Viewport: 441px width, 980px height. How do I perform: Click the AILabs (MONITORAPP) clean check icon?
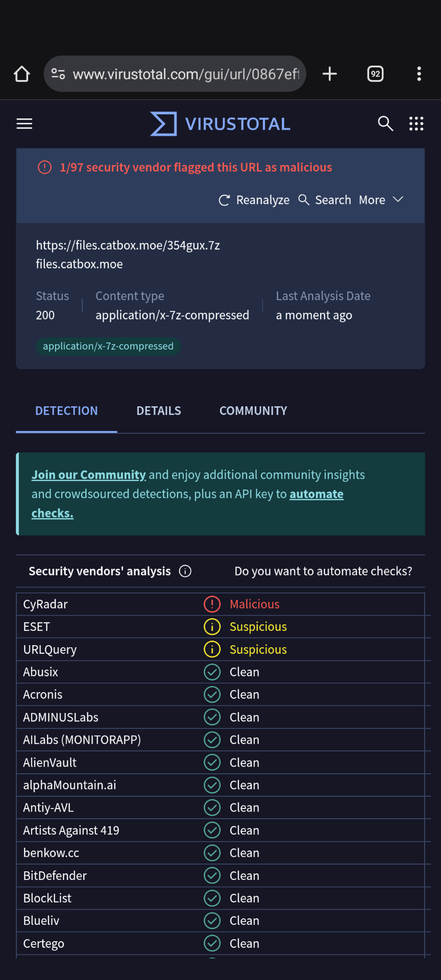212,740
